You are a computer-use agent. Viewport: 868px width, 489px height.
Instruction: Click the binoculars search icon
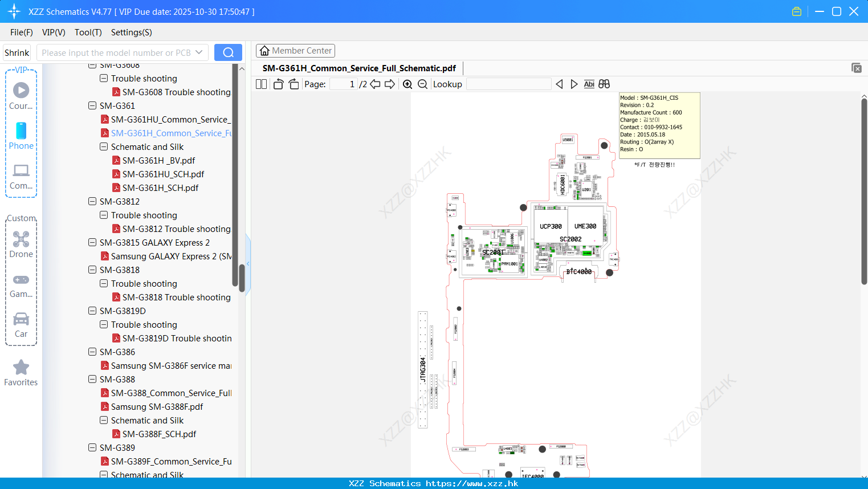[x=604, y=84]
